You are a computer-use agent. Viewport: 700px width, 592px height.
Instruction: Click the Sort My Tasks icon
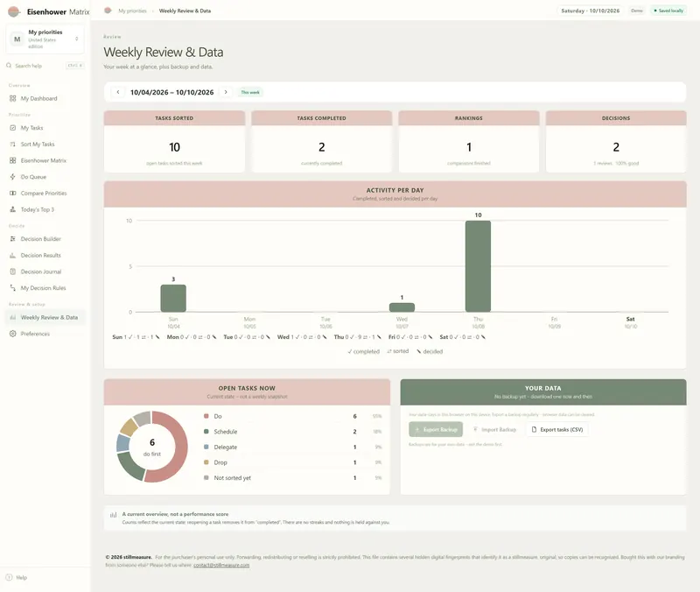12,144
